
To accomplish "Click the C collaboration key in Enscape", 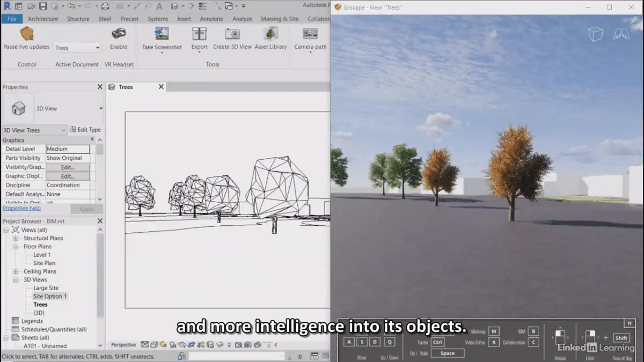I will point(533,342).
